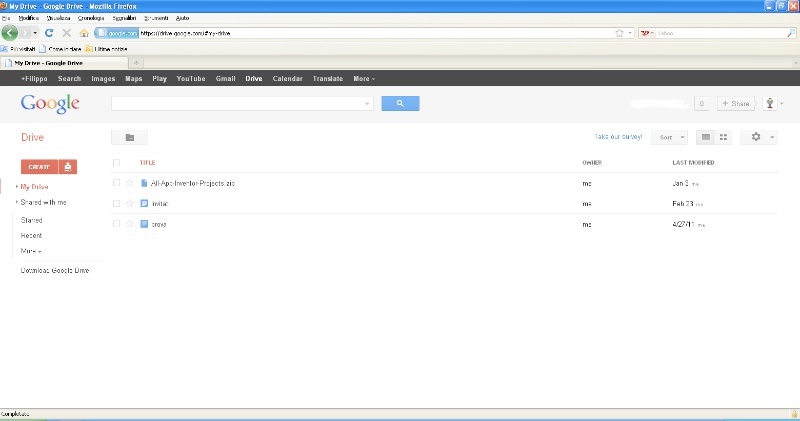Tick the select-all checkbox beside Title
This screenshot has height=421, width=800.
pos(116,162)
